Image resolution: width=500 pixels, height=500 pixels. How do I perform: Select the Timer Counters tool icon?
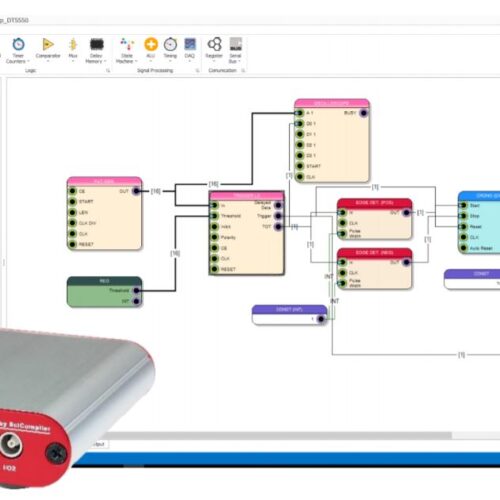18,44
